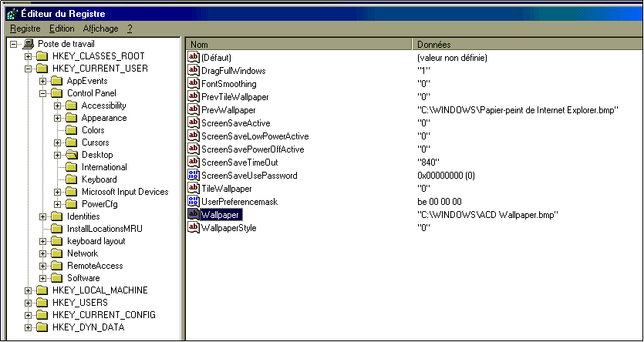Viewport: 644px width, 342px height.
Task: Select the ScreenSaveTimeOut value entry
Action: (x=239, y=163)
